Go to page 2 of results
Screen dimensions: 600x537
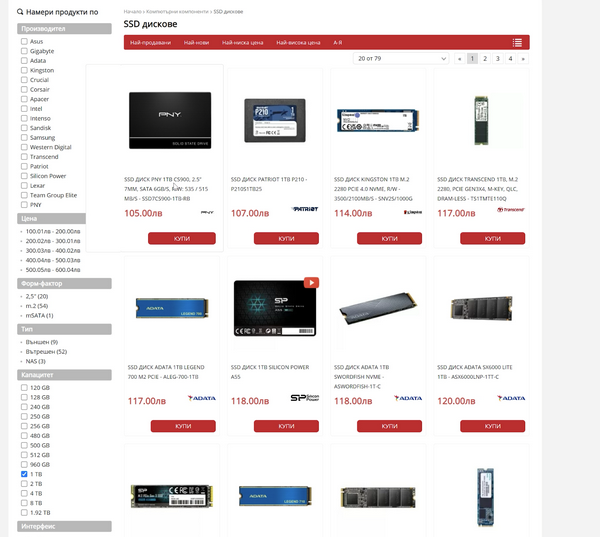tap(485, 59)
